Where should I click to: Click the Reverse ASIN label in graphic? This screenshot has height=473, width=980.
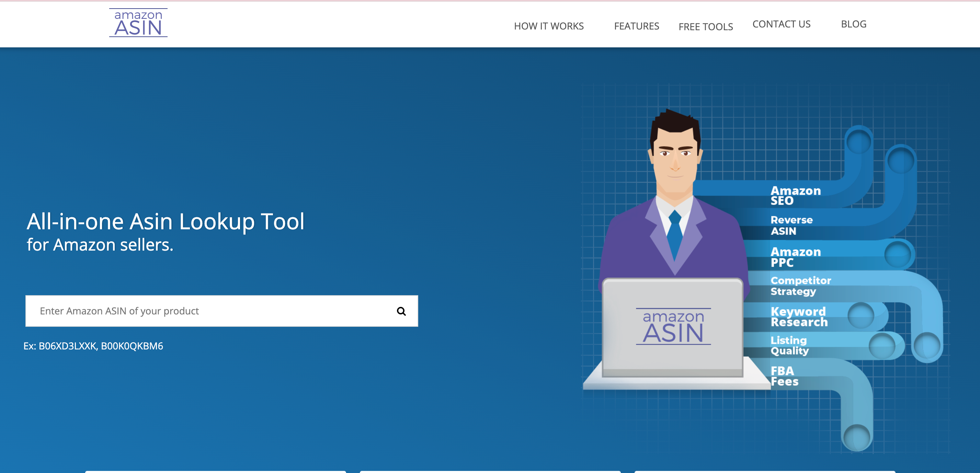791,225
